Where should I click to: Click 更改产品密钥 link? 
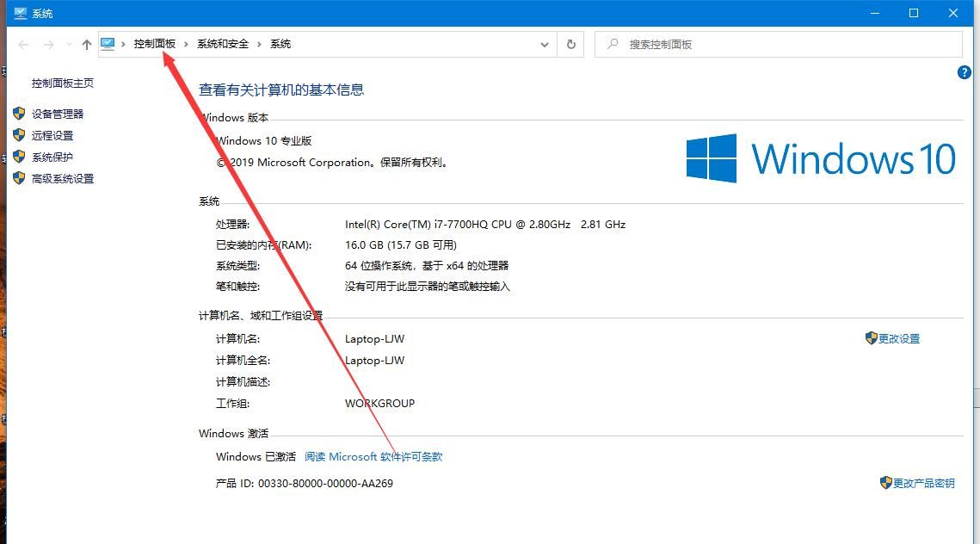[x=923, y=484]
